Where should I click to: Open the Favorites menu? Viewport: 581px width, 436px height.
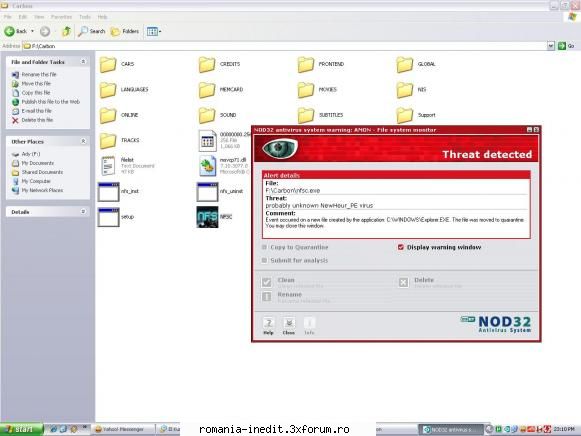pos(62,17)
